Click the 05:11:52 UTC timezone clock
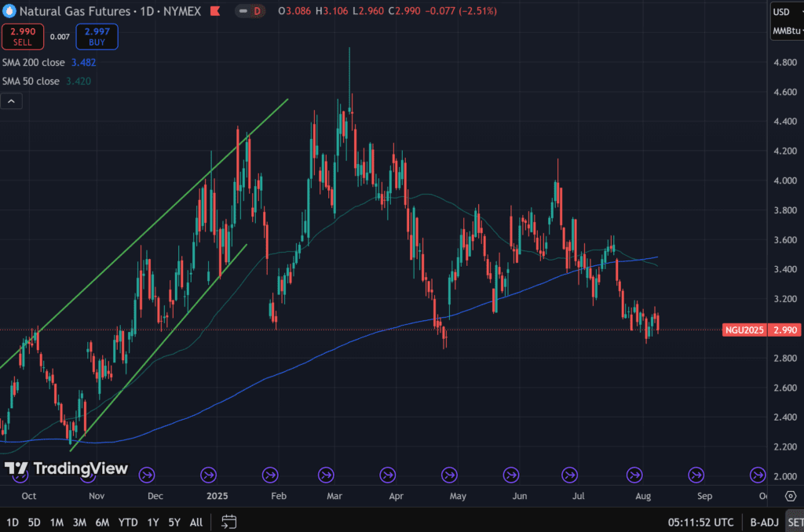Screen dimensions: 804x532 click(x=701, y=522)
